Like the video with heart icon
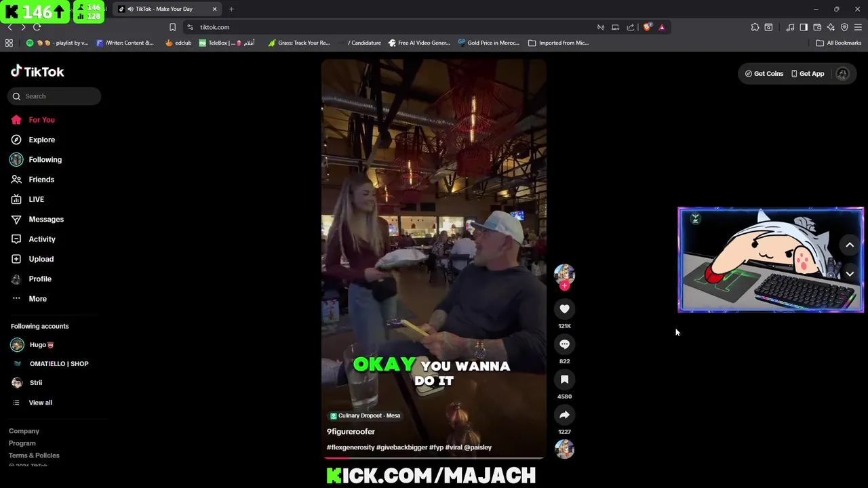The image size is (868, 488). click(x=564, y=309)
